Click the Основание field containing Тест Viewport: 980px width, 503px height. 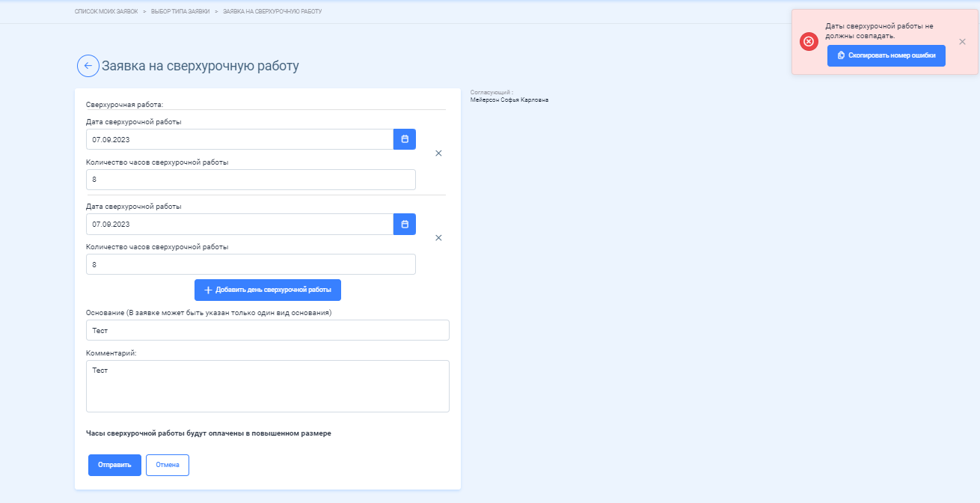268,330
